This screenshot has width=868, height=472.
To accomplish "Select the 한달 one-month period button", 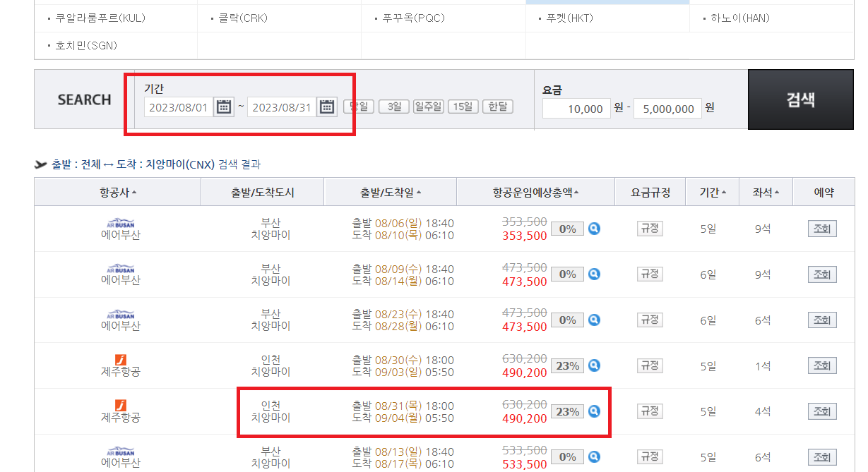I will pos(497,106).
